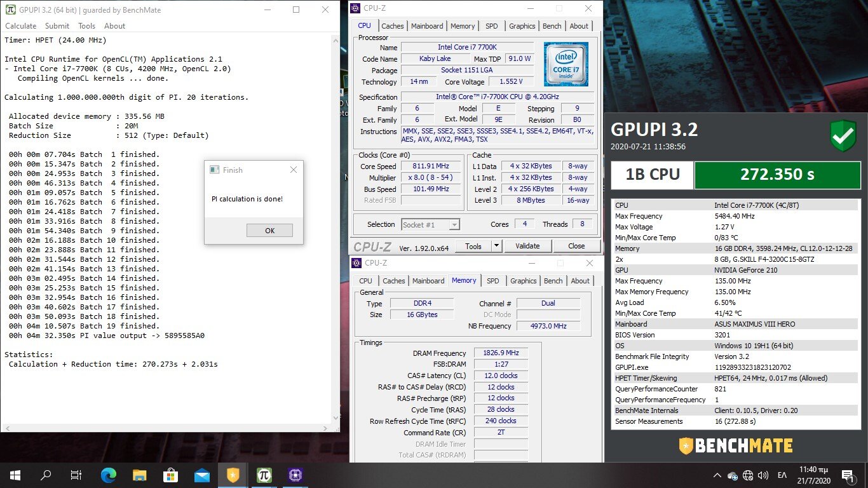Click the Core Voltage 1.552 V field
The height and width of the screenshot is (488, 868).
pos(511,82)
